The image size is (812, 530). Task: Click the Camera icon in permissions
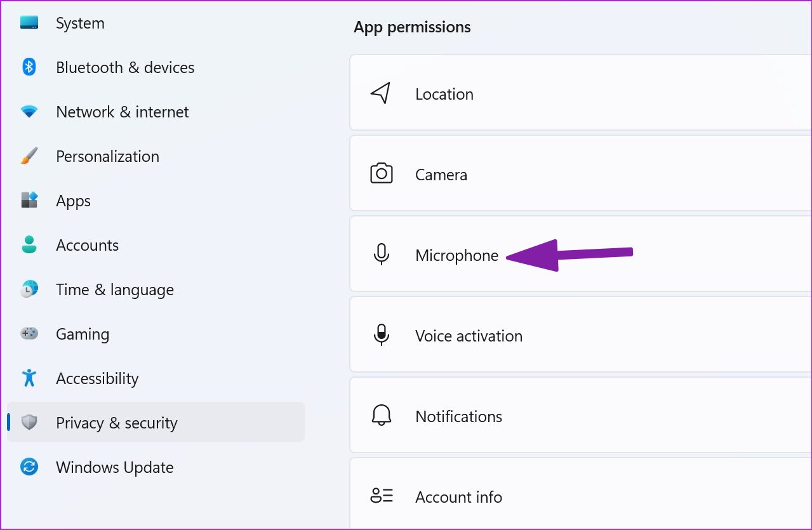(x=381, y=174)
